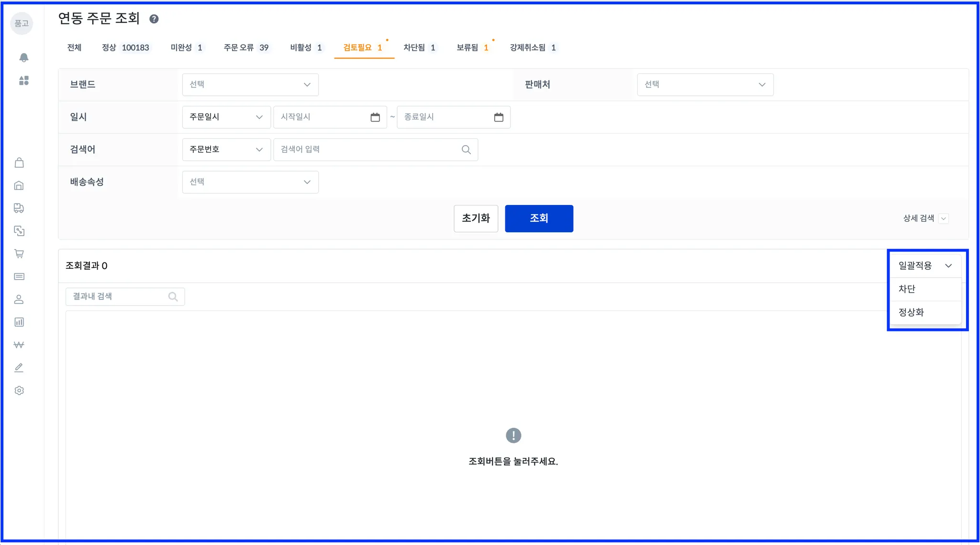
Task: Select 정상화 from the 일괄적용 menu
Action: coord(911,312)
